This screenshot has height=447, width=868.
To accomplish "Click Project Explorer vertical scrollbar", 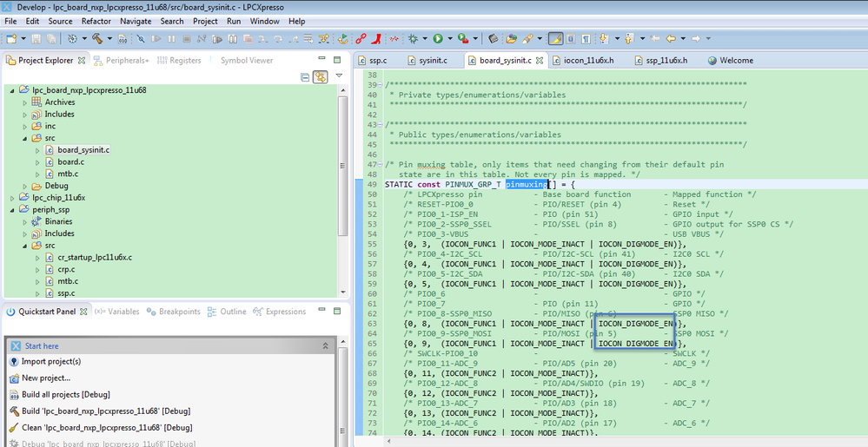I will click(343, 166).
